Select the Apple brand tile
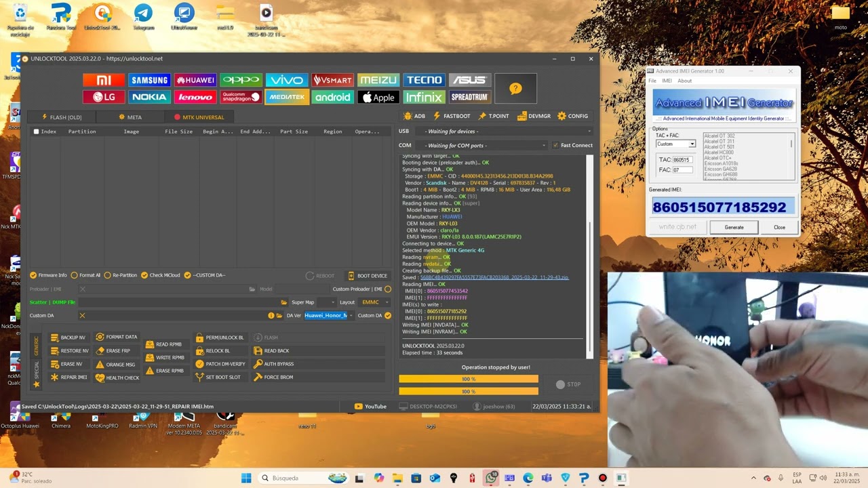 click(378, 97)
